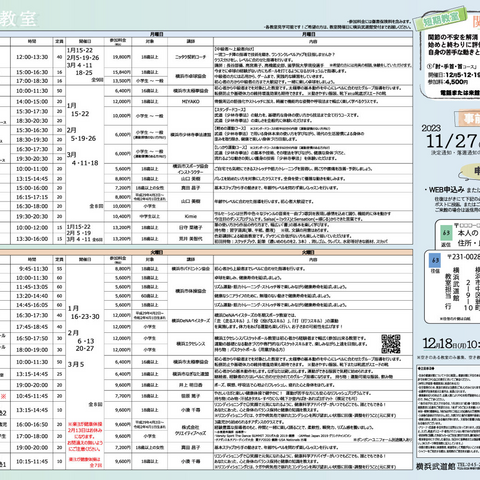Click the 中学生以上 target cell
This screenshot has width=480, height=480.
pyautogui.click(x=150, y=216)
